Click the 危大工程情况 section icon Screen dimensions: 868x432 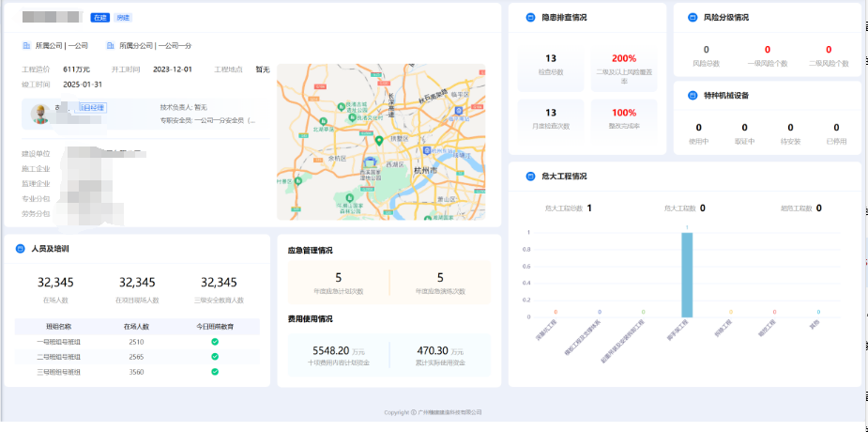[x=530, y=176]
